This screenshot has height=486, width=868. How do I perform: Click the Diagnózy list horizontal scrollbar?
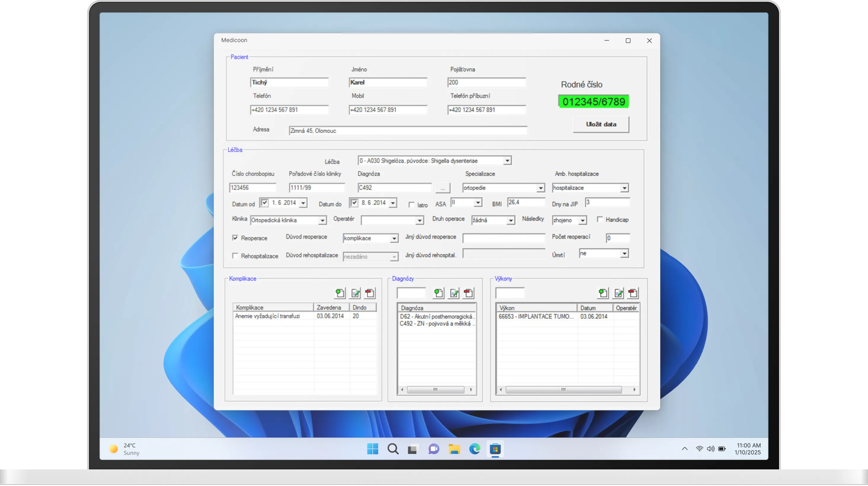coord(435,390)
